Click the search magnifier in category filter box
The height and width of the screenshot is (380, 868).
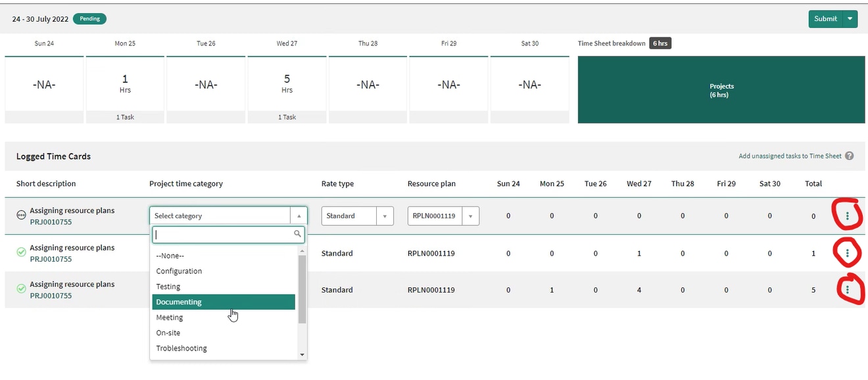(298, 234)
